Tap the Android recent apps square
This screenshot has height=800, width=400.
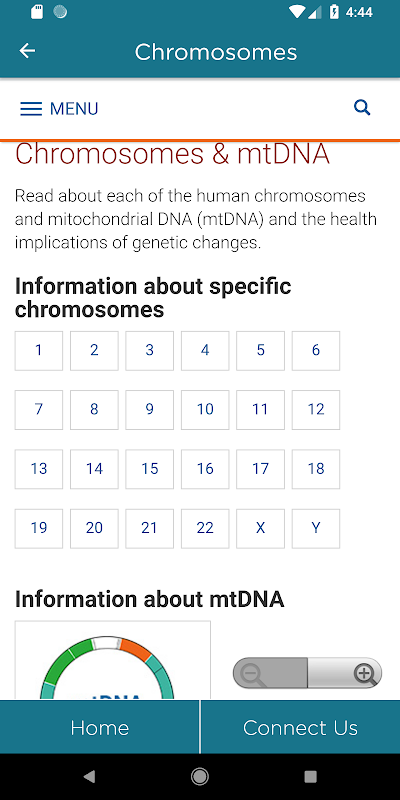310,777
